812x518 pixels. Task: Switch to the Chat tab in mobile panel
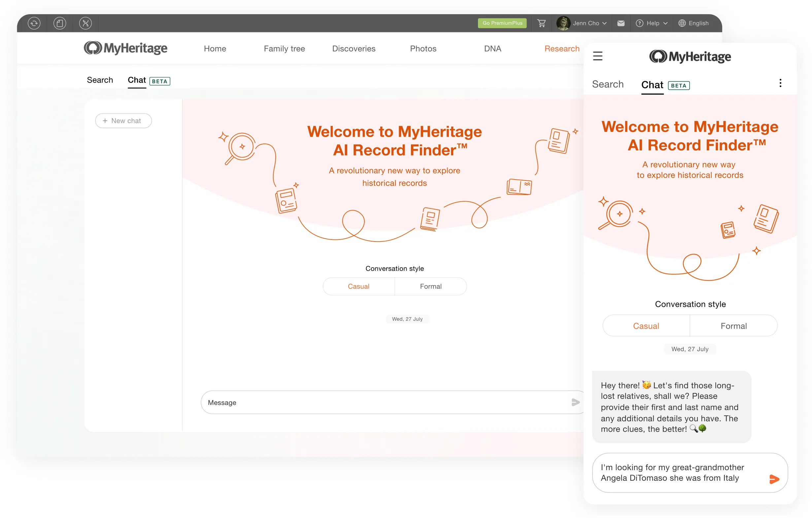pos(652,84)
